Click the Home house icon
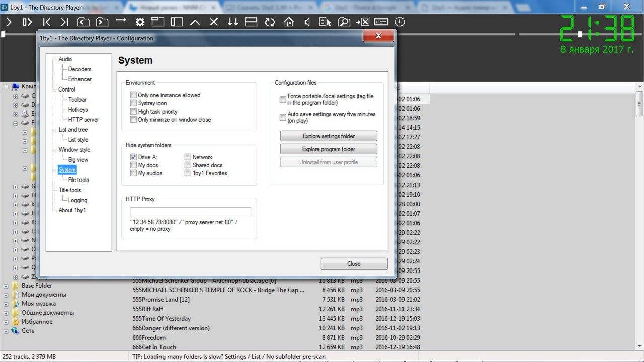The height and width of the screenshot is (362, 644). coord(289,22)
